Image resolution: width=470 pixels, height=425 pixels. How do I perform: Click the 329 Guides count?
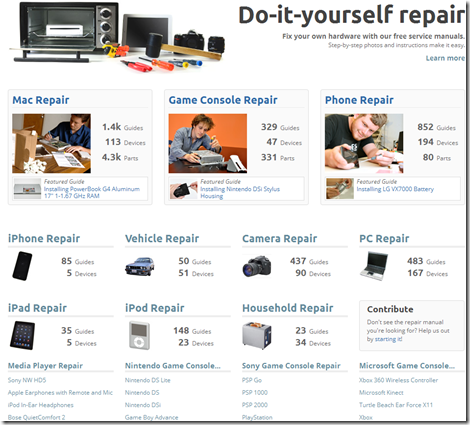click(280, 127)
